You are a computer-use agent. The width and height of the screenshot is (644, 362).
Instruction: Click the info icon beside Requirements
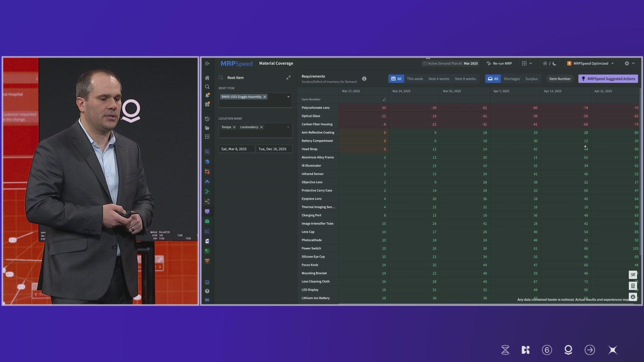pyautogui.click(x=364, y=79)
